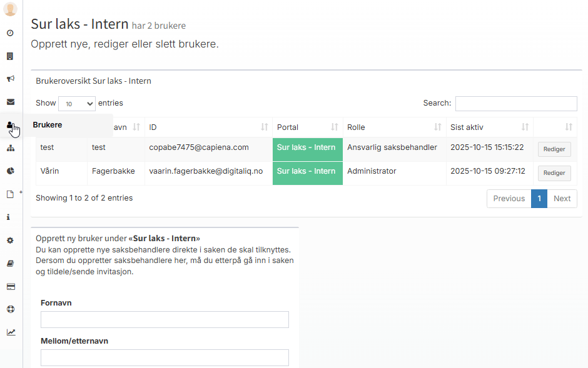
Task: Go to the Next page of users
Action: pyautogui.click(x=562, y=199)
